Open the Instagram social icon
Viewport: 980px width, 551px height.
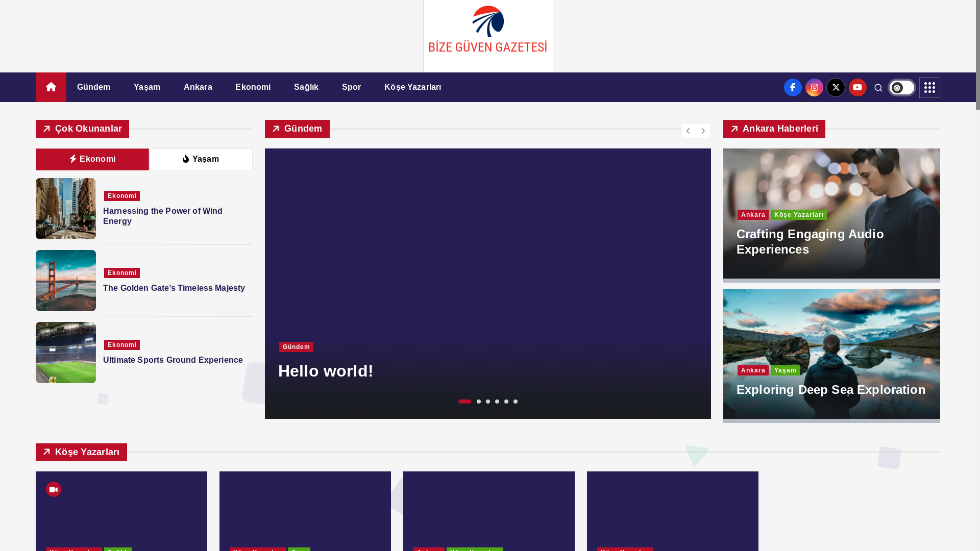point(815,88)
